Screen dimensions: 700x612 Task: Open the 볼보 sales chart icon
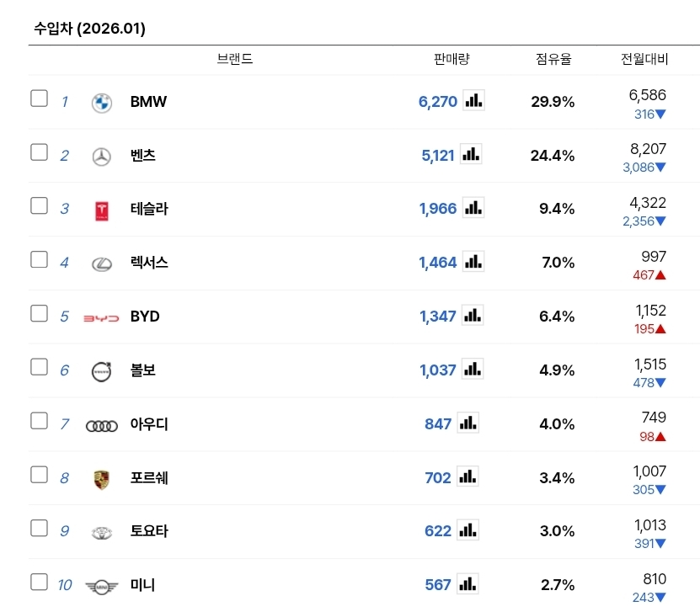(x=473, y=370)
